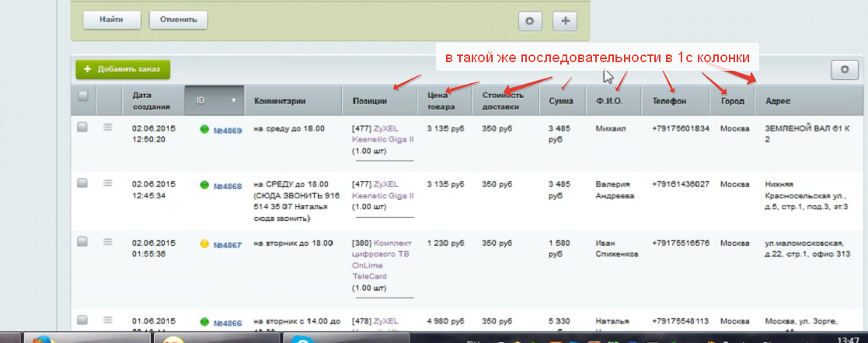
Task: Open row actions menu for order №4869
Action: [109, 129]
